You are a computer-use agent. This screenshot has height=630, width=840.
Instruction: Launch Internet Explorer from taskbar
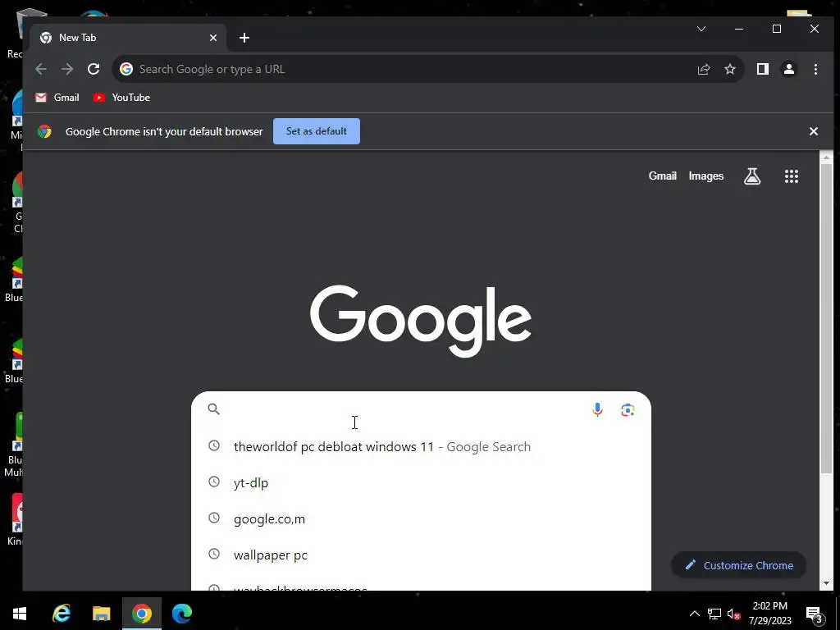pyautogui.click(x=62, y=614)
